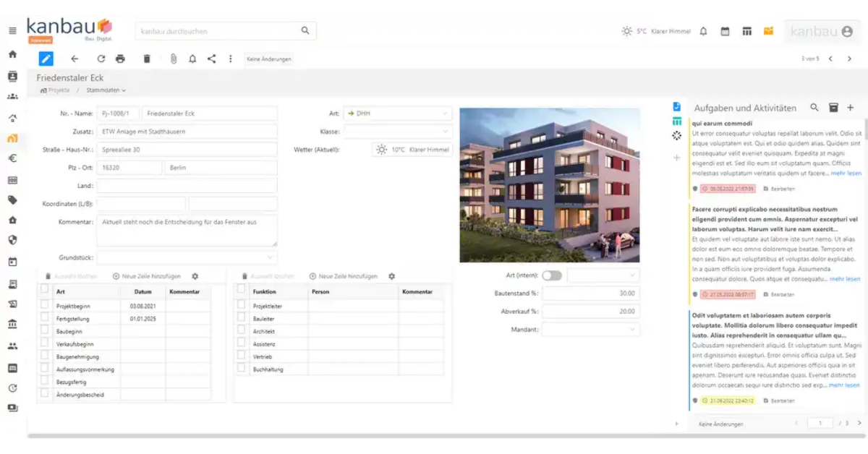Click the building rendering image
Viewport: 868px width, 454px height.
[550, 185]
